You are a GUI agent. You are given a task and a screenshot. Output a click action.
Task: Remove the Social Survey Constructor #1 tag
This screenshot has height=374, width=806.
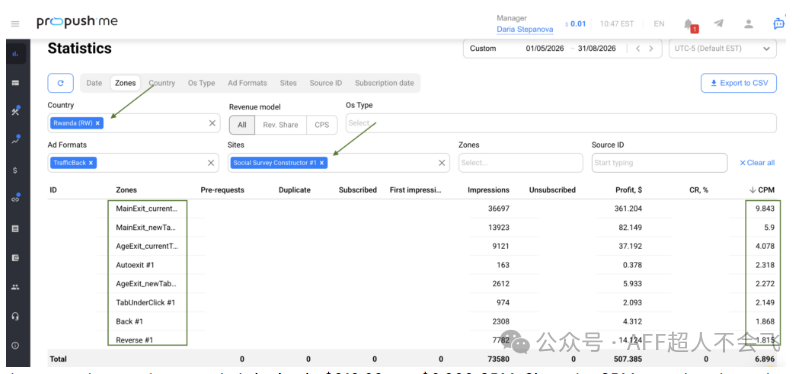[322, 163]
